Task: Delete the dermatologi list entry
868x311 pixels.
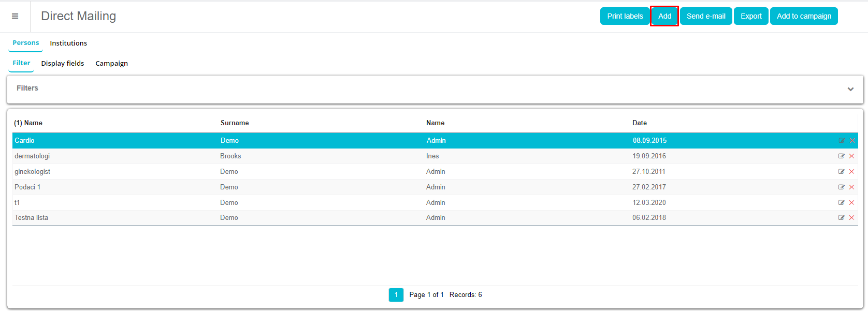Action: [852, 156]
